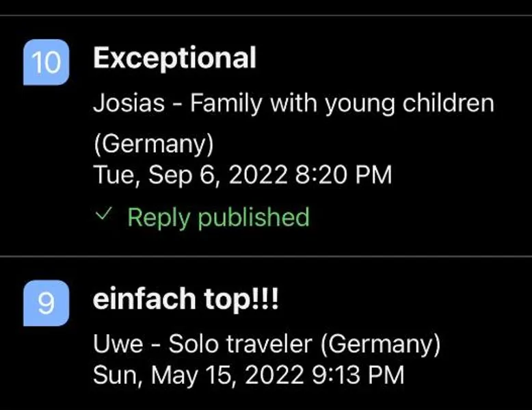The width and height of the screenshot is (532, 410).
Task: Open the einfach top!!! review title
Action: click(186, 298)
